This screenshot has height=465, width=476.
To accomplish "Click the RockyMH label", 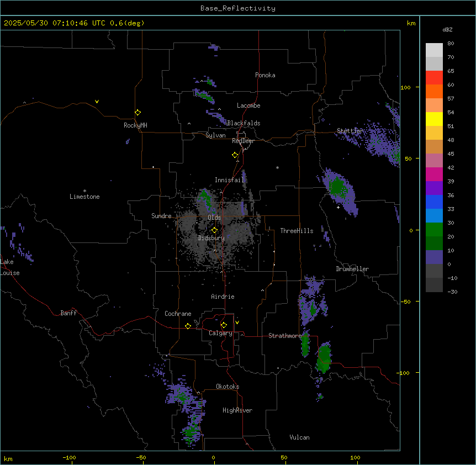I will (135, 125).
